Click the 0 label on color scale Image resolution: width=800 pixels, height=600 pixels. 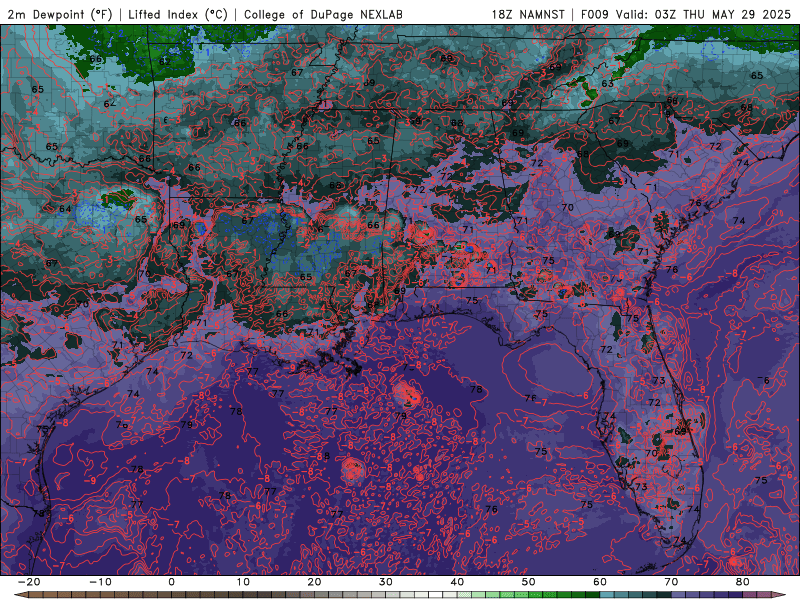[171, 582]
